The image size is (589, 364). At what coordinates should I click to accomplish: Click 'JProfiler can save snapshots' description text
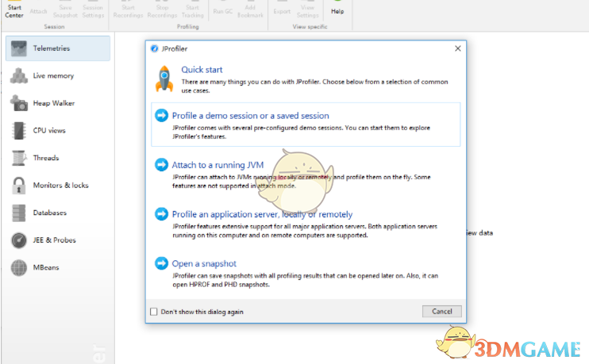[305, 280]
